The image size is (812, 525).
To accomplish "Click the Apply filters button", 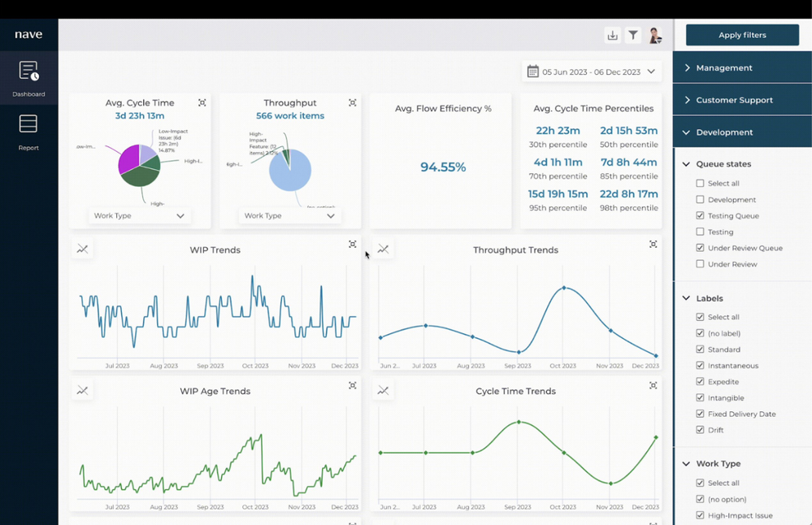I will 742,35.
